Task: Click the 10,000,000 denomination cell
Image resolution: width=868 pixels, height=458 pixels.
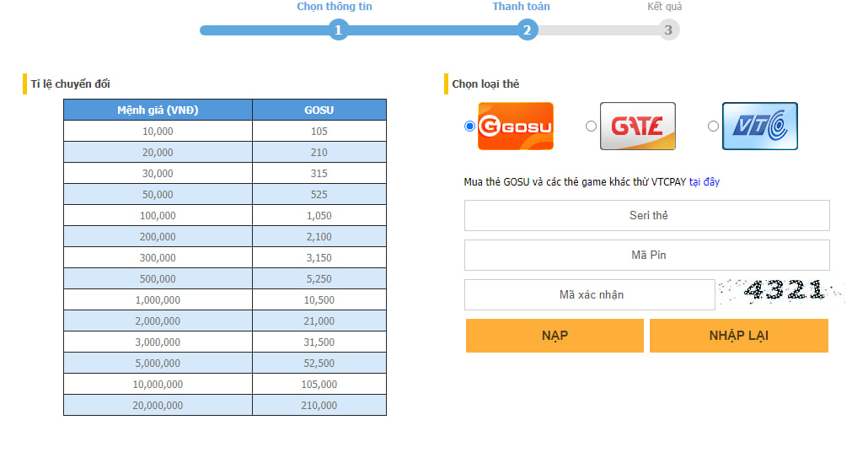Action: coord(158,384)
